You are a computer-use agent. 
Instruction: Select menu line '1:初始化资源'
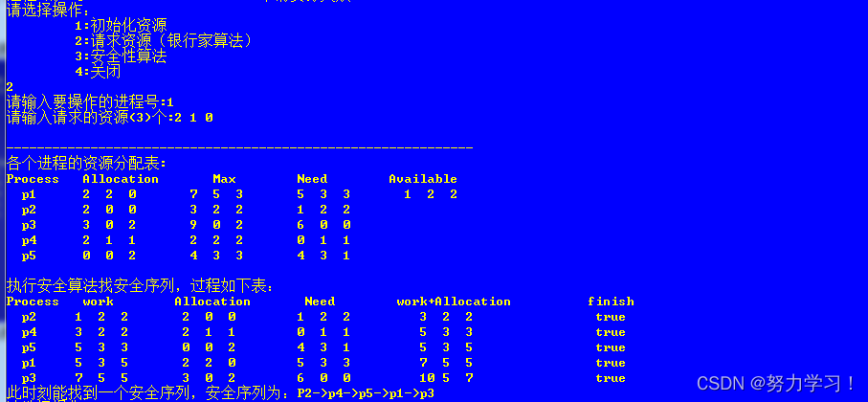point(121,26)
